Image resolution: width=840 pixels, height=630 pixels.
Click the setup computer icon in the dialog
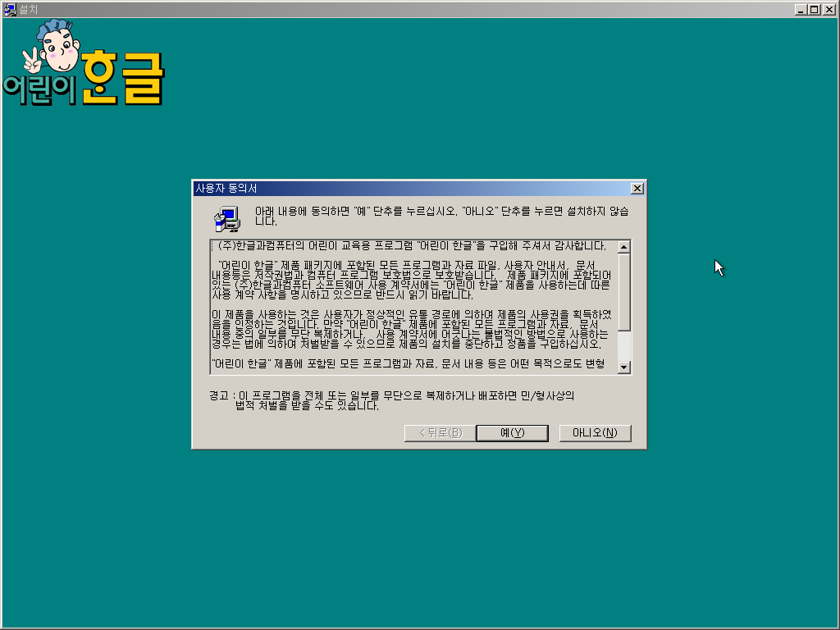(228, 219)
